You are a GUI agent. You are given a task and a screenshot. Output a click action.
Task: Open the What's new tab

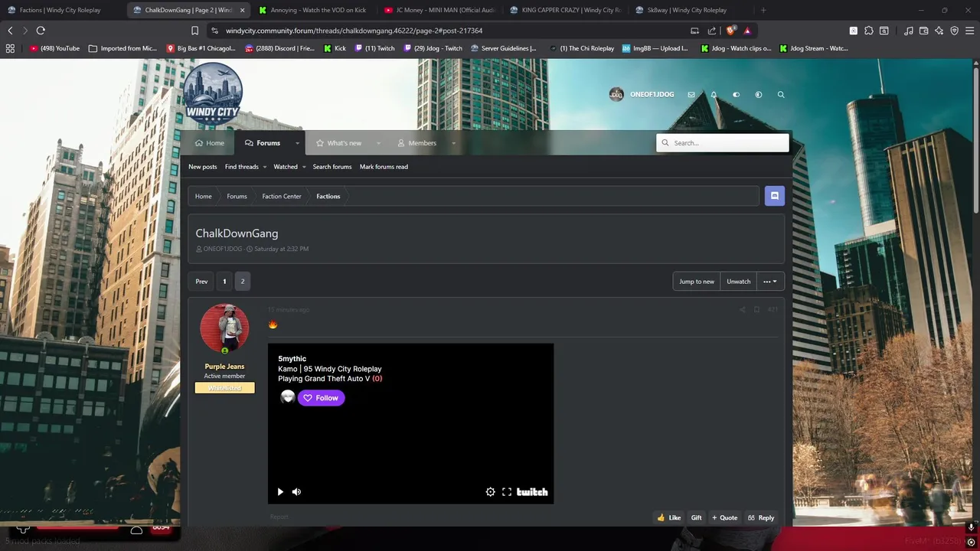[339, 143]
